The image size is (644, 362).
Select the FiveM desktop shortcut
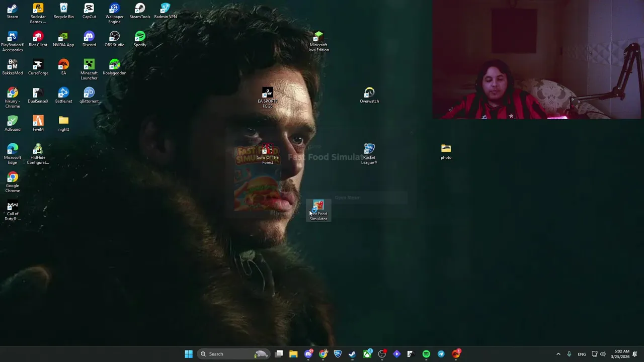[38, 124]
